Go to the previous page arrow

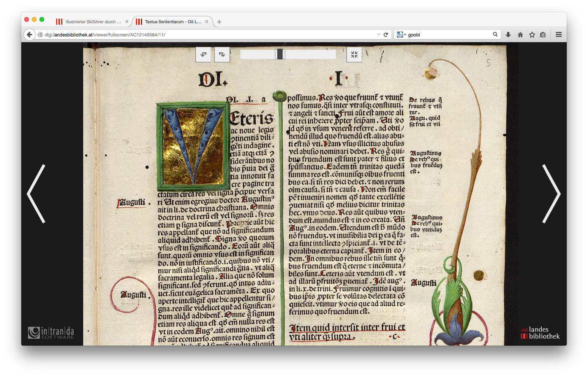pos(36,194)
